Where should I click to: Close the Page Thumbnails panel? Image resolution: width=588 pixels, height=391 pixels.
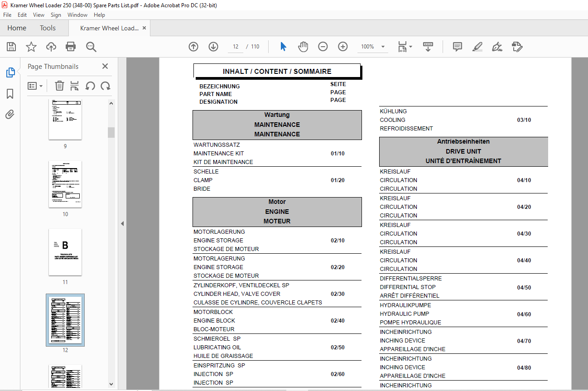click(105, 66)
